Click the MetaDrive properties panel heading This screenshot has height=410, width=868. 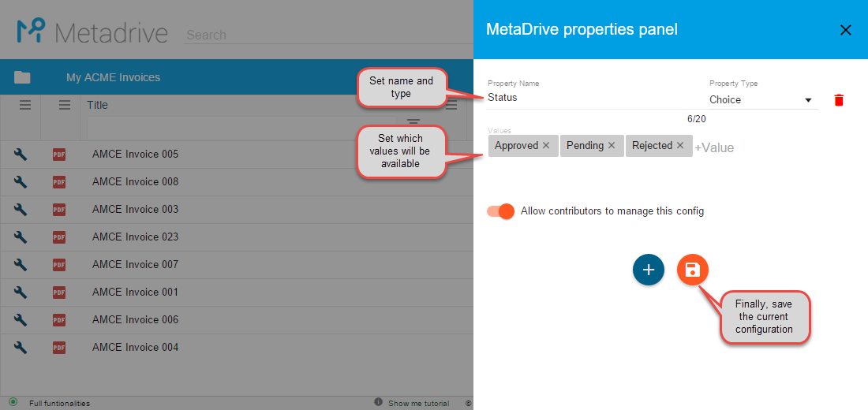point(582,30)
